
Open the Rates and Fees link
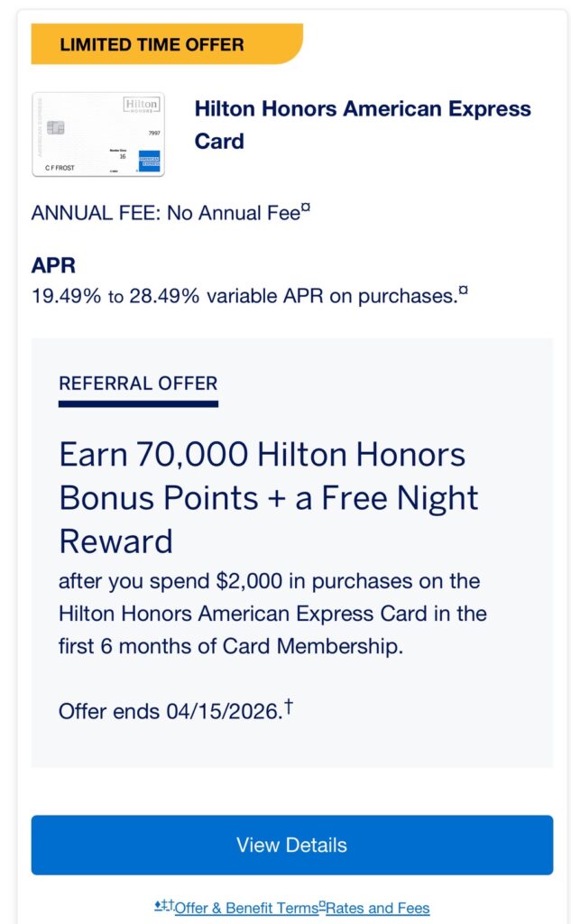click(x=378, y=908)
